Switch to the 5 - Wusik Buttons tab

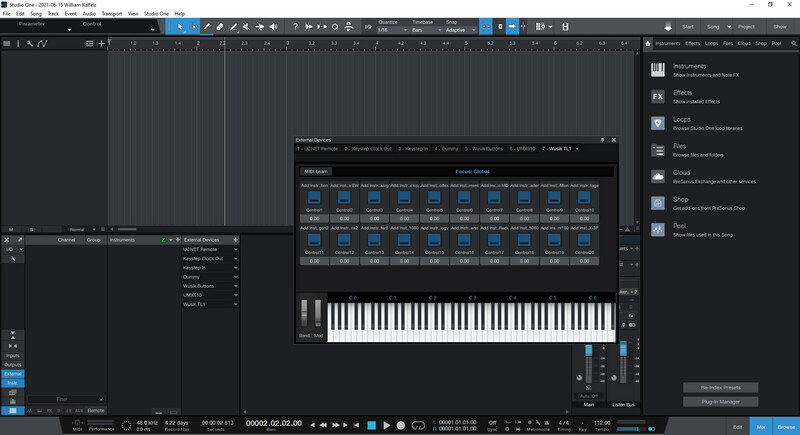(484, 149)
